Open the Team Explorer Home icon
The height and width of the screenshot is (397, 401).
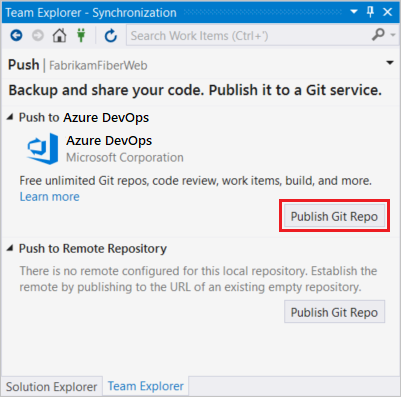click(59, 35)
